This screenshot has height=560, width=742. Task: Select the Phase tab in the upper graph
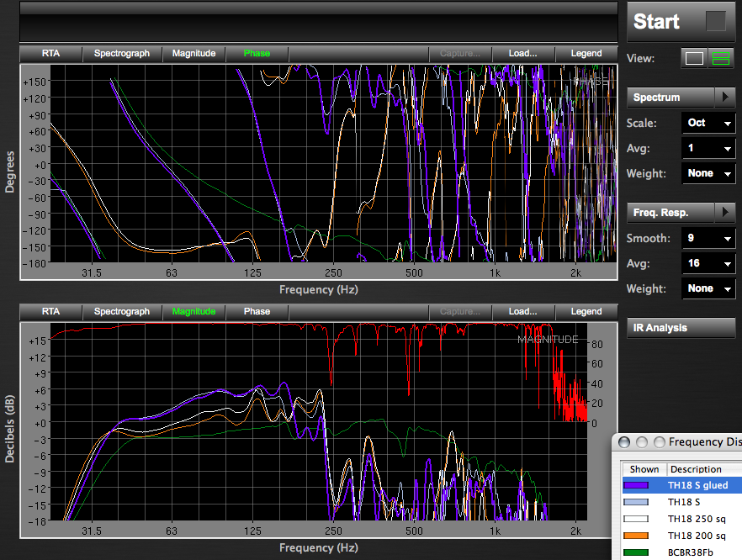(257, 54)
